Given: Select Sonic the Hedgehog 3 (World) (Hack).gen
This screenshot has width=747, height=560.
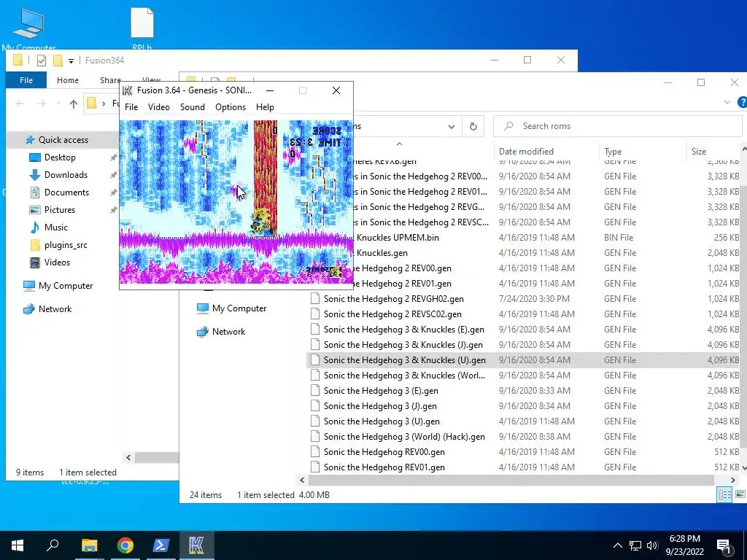Looking at the screenshot, I should point(524,437).
